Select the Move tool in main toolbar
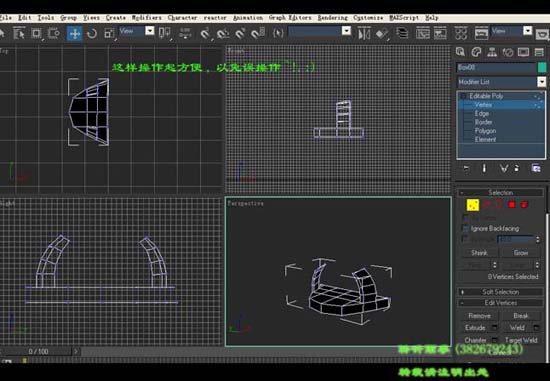 click(74, 33)
